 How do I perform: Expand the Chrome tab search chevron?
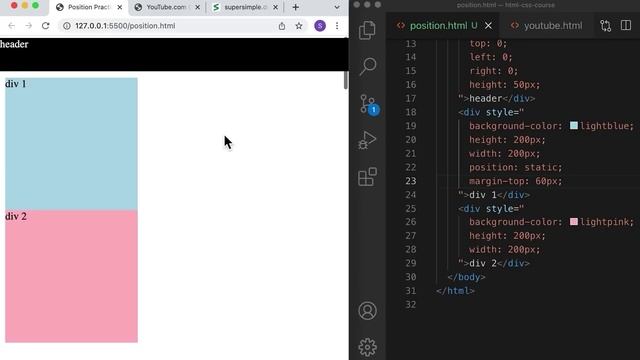pos(337,7)
